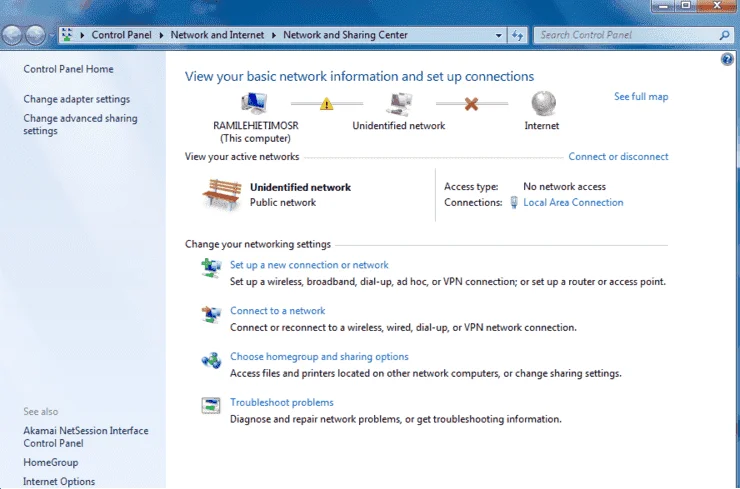
Task: Open Change adapter settings
Action: pos(76,99)
